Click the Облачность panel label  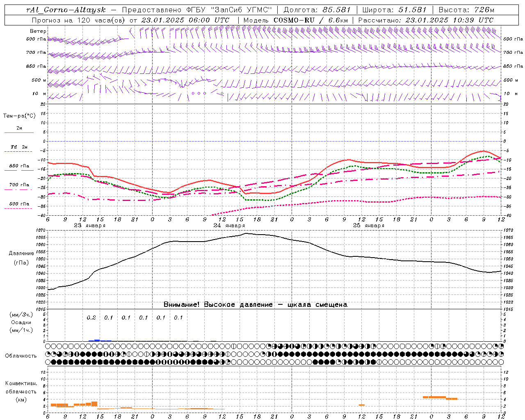(21, 356)
